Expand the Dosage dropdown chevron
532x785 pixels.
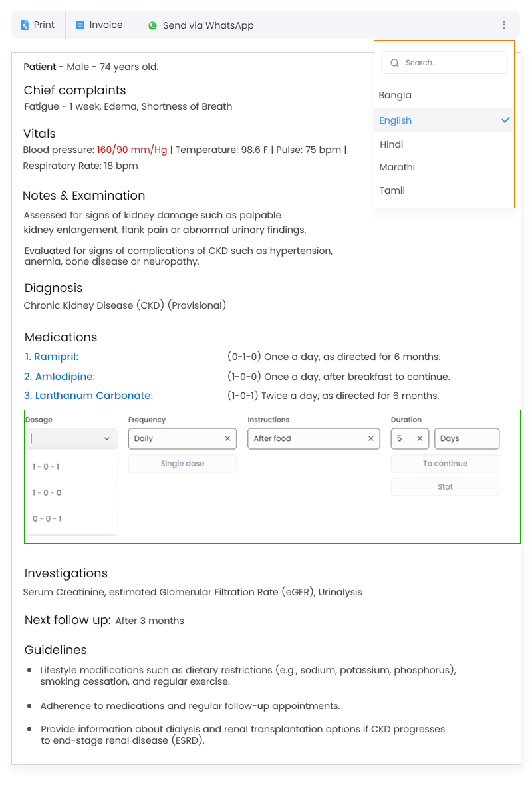[x=107, y=439]
